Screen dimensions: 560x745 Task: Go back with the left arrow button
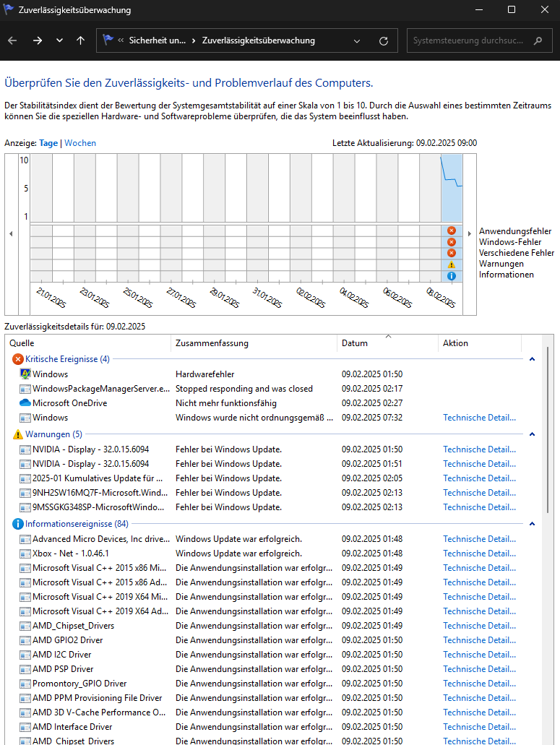tap(12, 41)
